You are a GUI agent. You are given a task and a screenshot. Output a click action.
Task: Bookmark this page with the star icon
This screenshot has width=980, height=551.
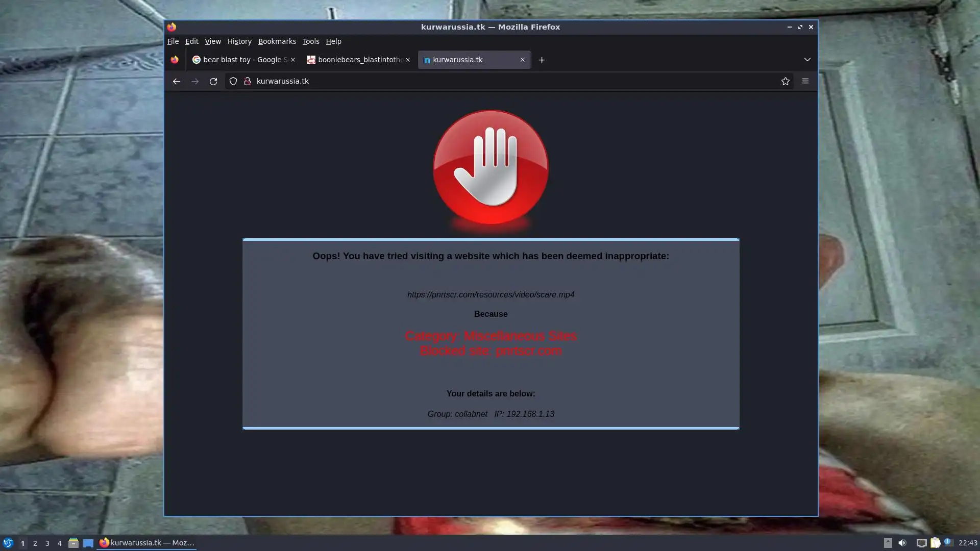click(x=785, y=81)
